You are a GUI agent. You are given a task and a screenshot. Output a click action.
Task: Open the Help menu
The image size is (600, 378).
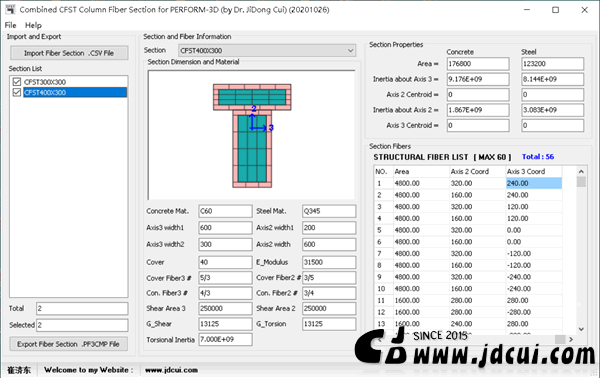[x=33, y=25]
